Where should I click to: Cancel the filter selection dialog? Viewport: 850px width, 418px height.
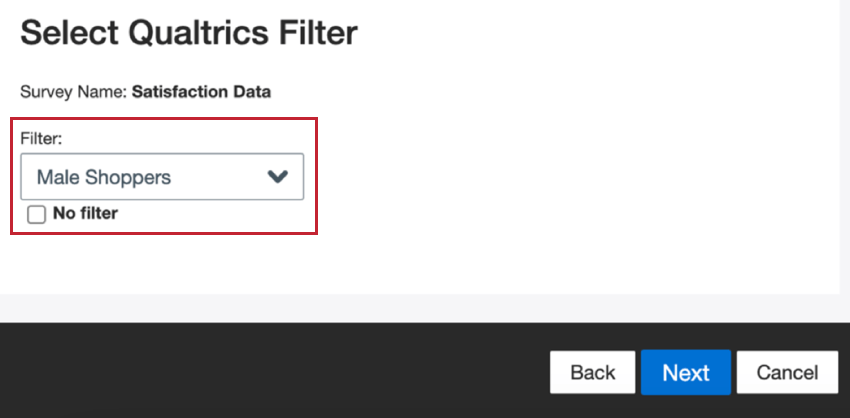[x=787, y=372]
